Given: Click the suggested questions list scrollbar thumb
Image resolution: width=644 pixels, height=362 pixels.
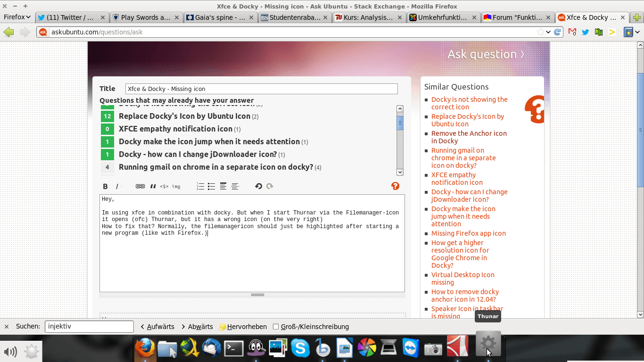Looking at the screenshot, I should (400, 123).
